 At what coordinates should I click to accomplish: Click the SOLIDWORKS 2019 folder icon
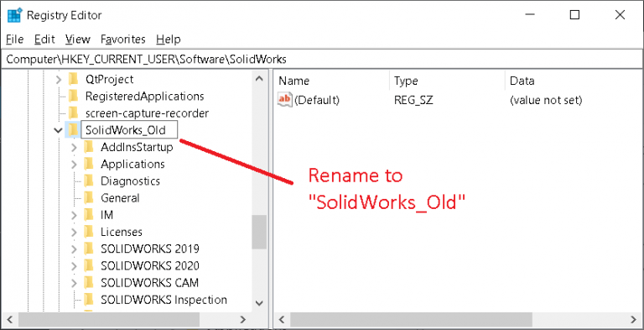tap(89, 249)
